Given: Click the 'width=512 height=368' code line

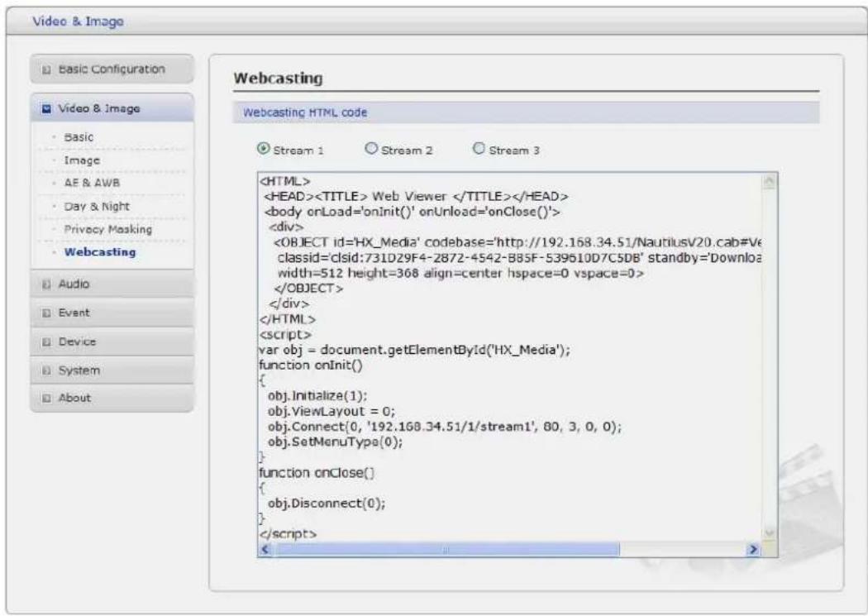Looking at the screenshot, I should pos(460,273).
